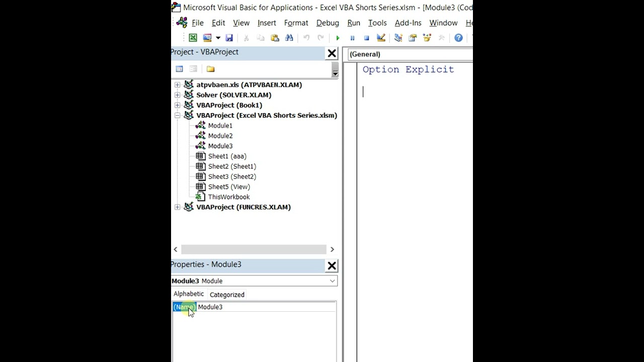Click the Redo arrow icon
This screenshot has width=644, height=362.
coord(320,38)
